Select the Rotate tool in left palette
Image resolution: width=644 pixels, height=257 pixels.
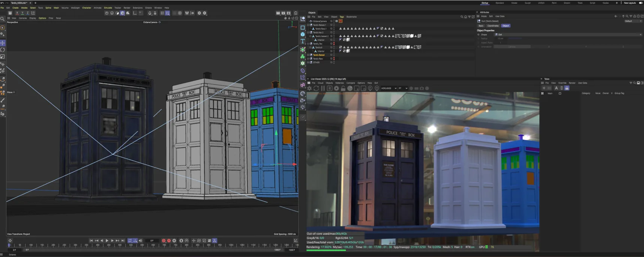(x=3, y=49)
